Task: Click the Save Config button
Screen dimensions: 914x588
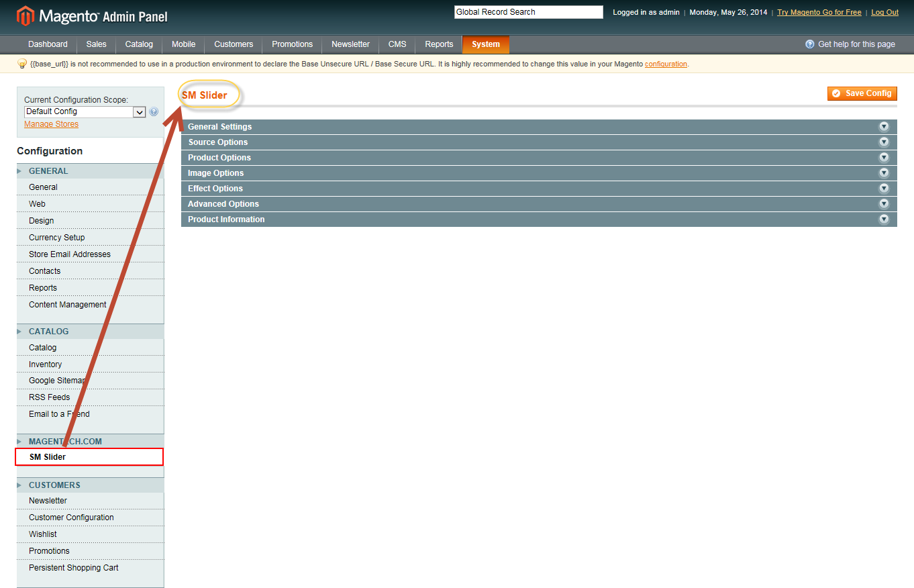Action: pos(862,93)
